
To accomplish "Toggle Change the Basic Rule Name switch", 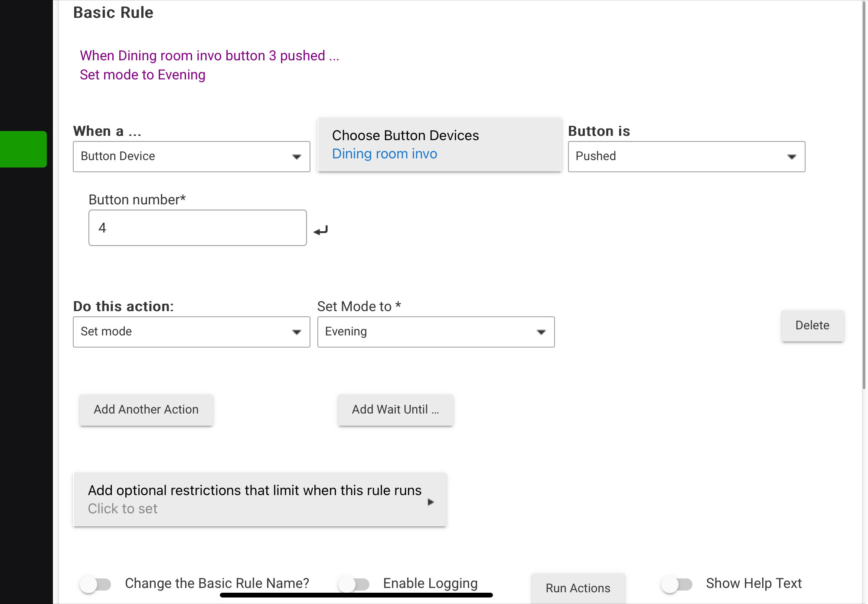I will pos(95,584).
